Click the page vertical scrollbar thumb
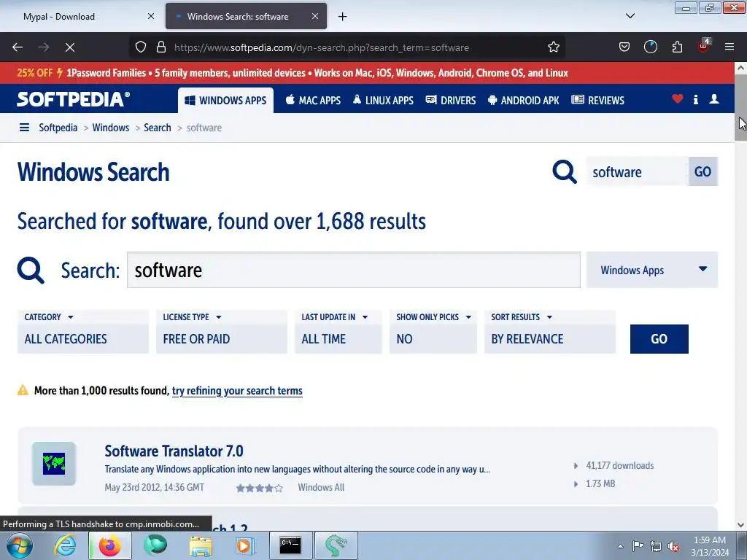747x560 pixels. tap(741, 107)
